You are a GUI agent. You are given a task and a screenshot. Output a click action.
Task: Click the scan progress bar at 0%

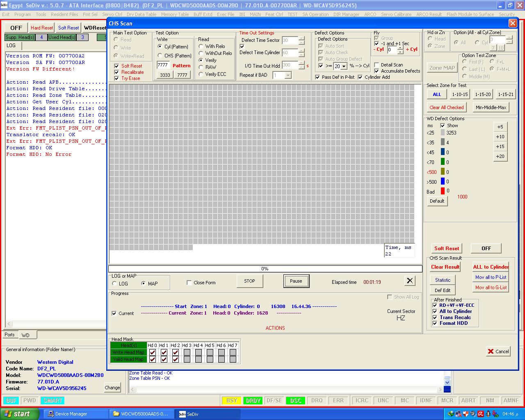point(265,269)
